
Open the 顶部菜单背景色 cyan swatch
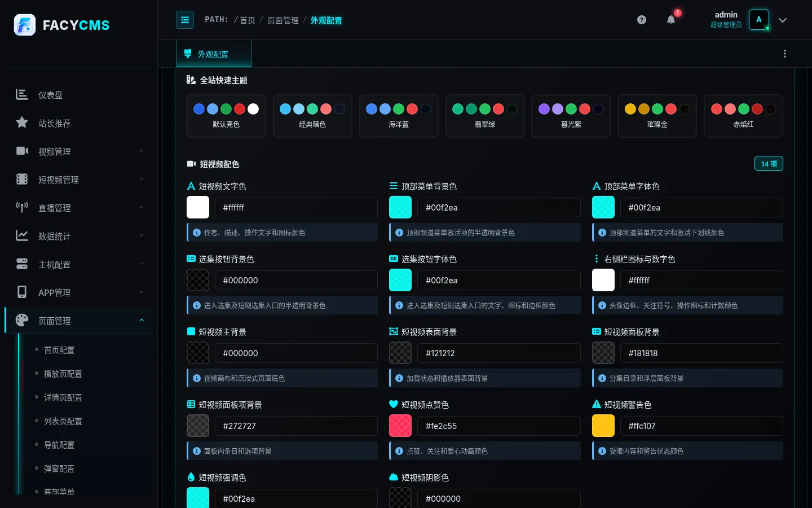pos(400,207)
